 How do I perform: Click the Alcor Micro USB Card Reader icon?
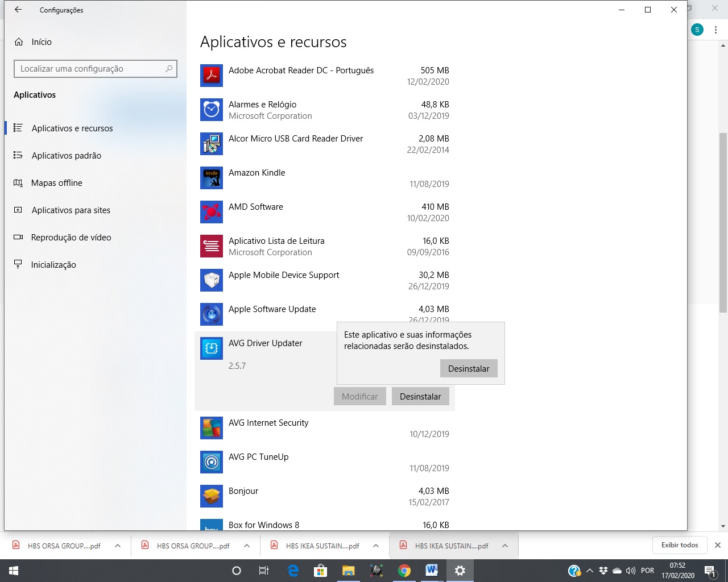coord(212,144)
